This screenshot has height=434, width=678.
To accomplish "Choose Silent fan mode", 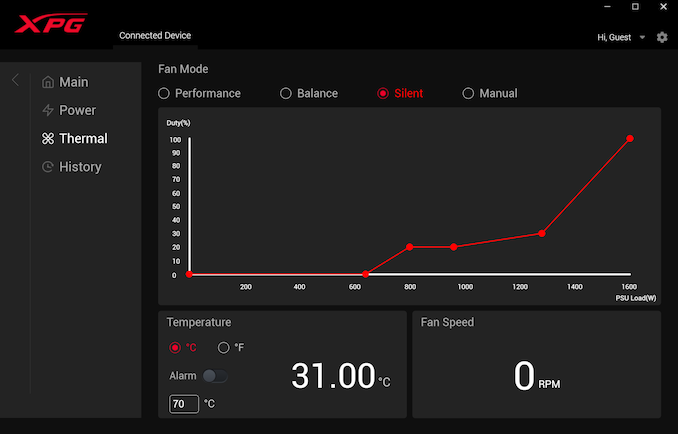I will (383, 93).
